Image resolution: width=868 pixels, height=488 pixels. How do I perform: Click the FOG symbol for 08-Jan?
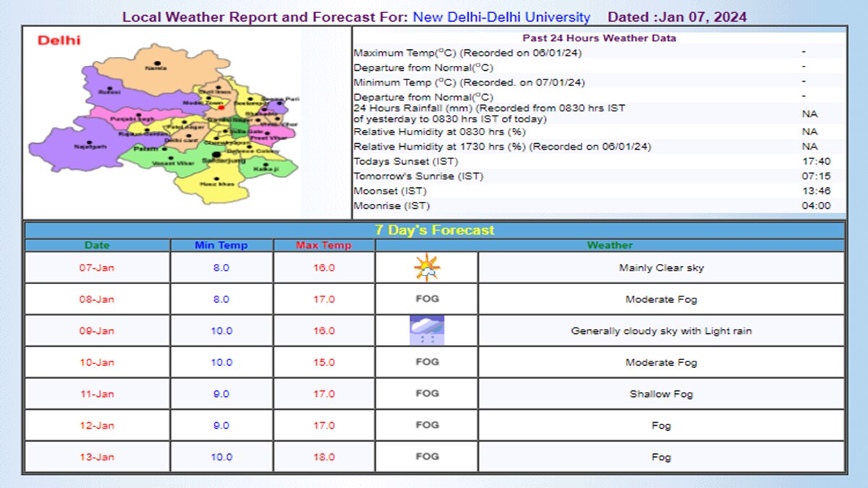pos(426,299)
